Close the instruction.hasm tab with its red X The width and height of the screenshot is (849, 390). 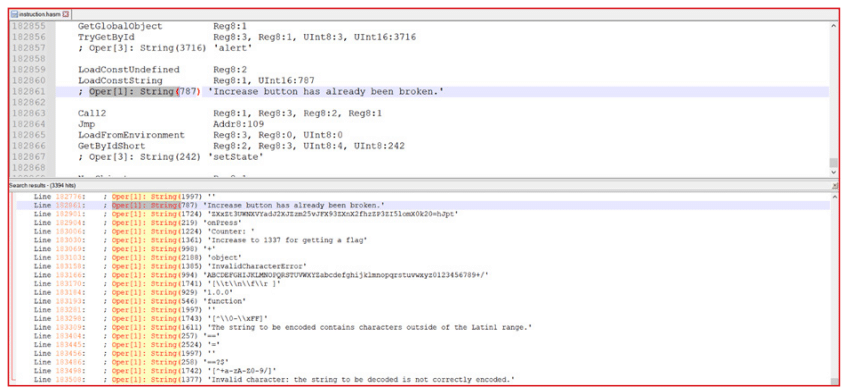(x=66, y=14)
